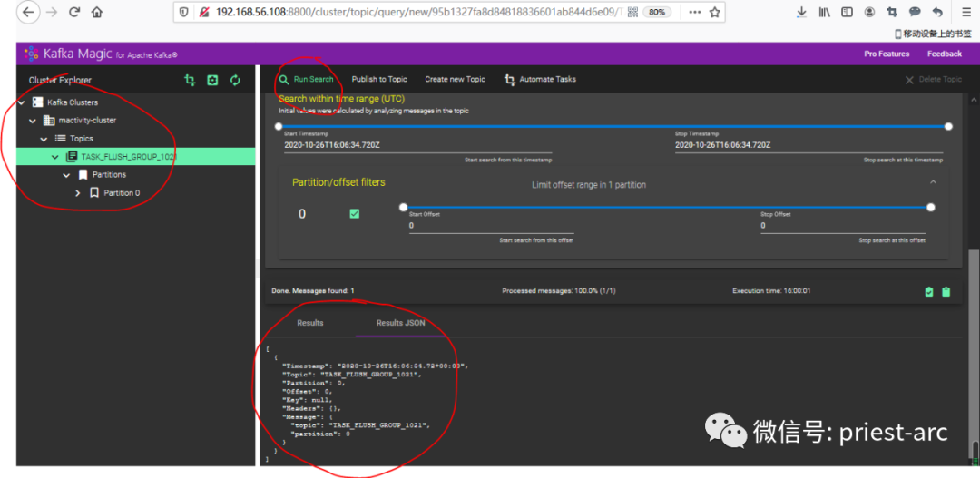This screenshot has height=478, width=980.
Task: Click the green clipboard-check icon in the results bar
Action: [929, 292]
